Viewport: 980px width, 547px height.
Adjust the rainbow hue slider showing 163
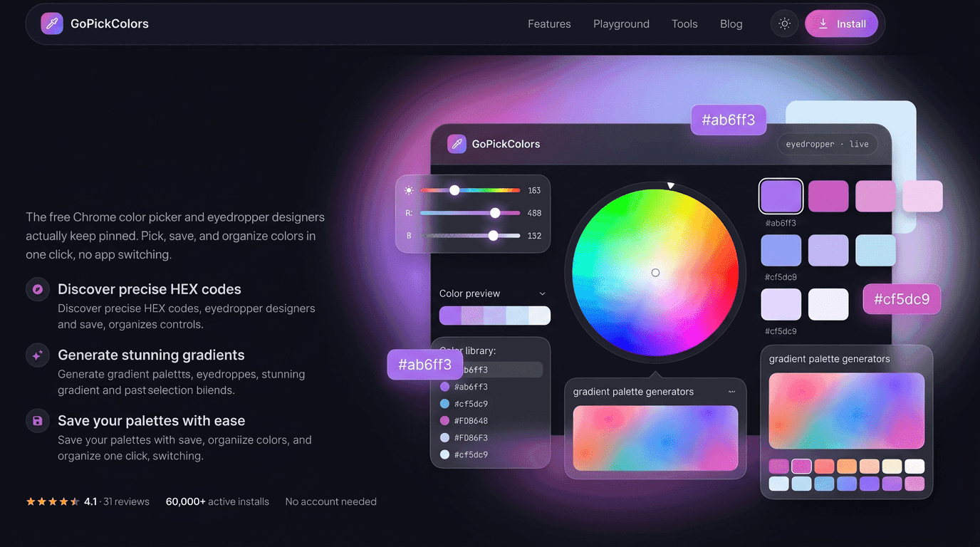click(470, 190)
